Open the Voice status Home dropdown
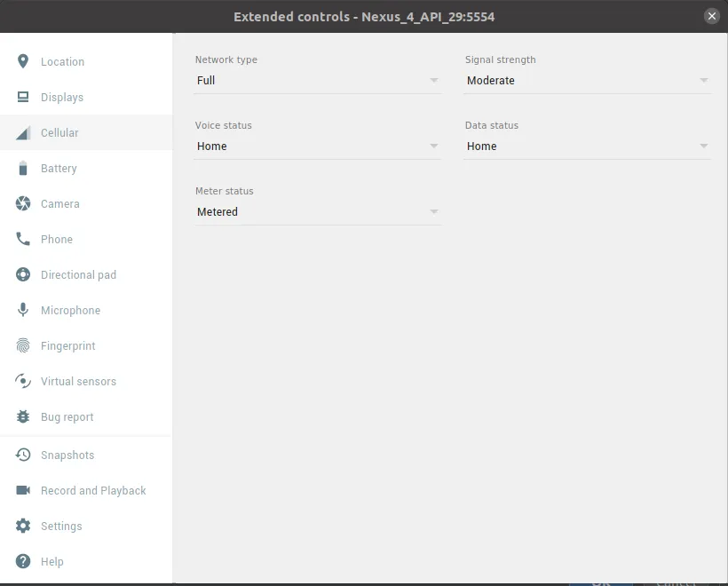Screen dimensions: 728x586 click(318, 146)
